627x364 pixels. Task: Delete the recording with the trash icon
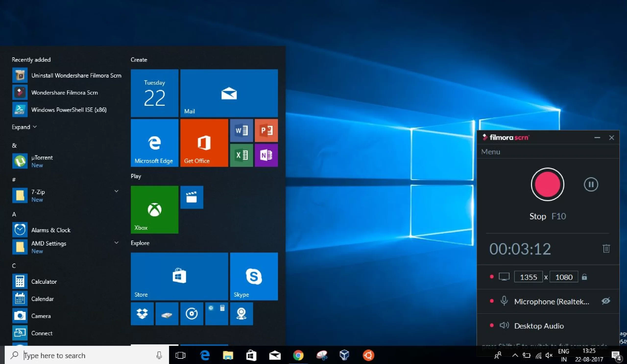(606, 248)
